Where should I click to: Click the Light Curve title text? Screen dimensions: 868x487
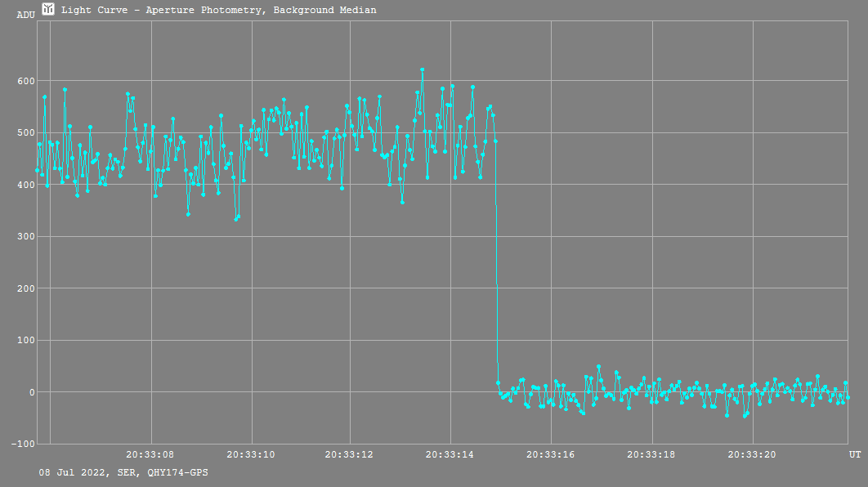[218, 10]
